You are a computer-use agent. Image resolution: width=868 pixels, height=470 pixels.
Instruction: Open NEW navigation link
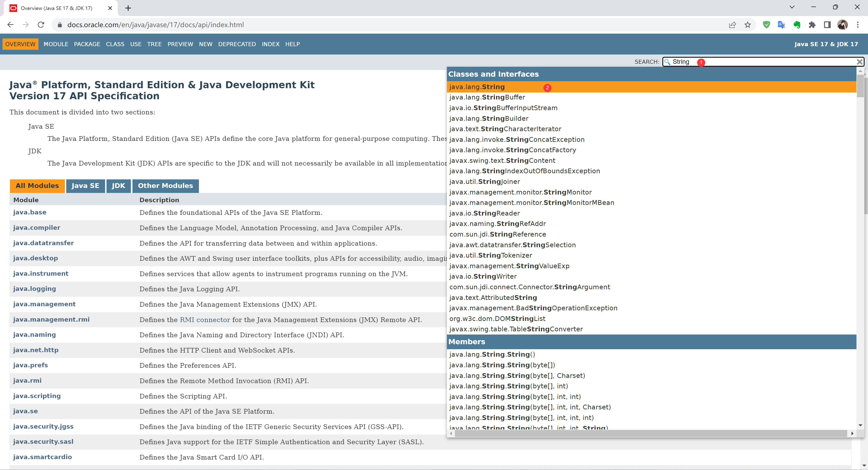click(x=205, y=44)
